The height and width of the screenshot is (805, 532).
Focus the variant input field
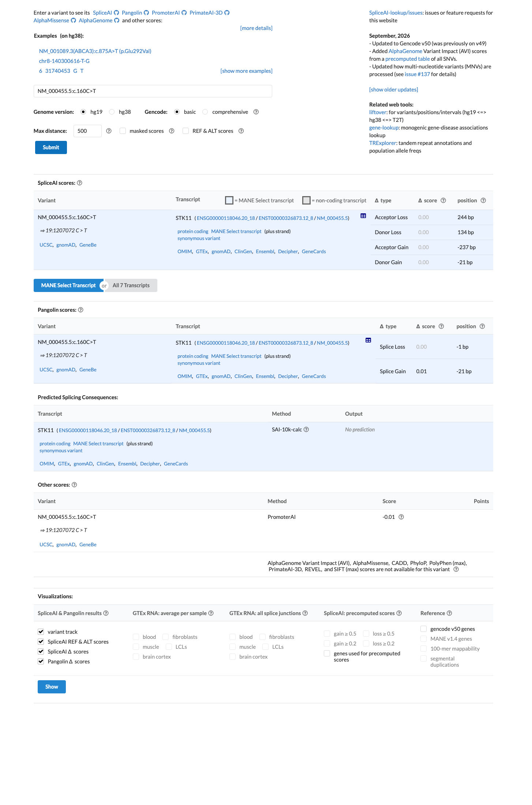tap(153, 91)
